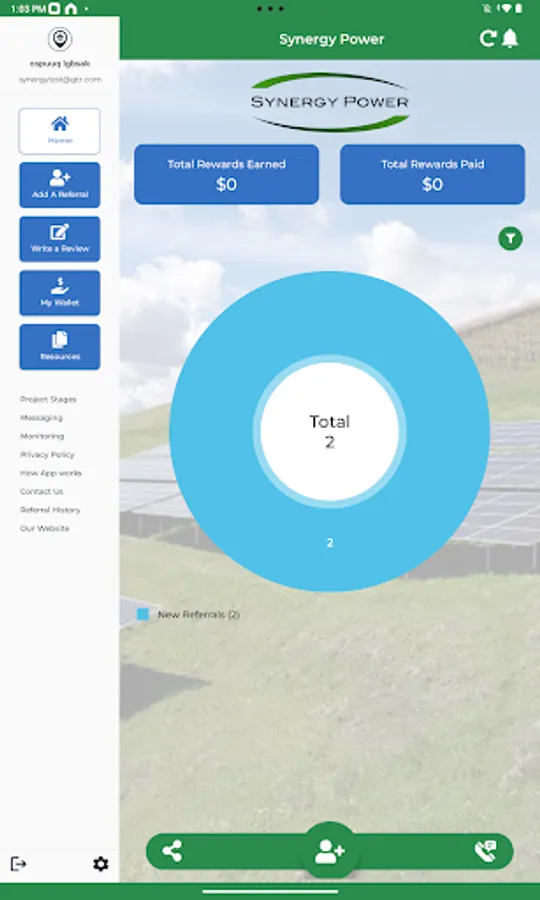Tap the New Referrals (2) legend label

199,614
